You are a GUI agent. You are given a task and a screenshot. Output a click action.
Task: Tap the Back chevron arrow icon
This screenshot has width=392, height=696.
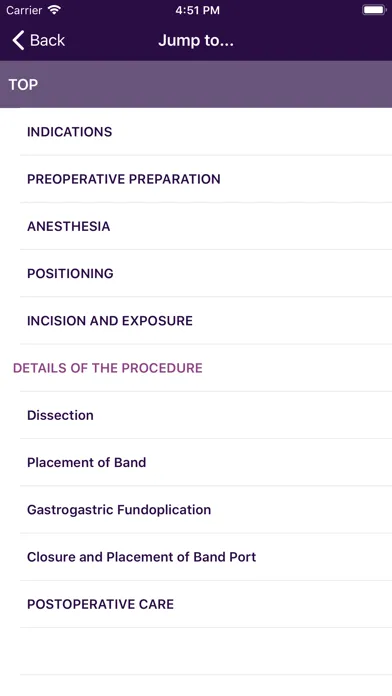tap(18, 40)
